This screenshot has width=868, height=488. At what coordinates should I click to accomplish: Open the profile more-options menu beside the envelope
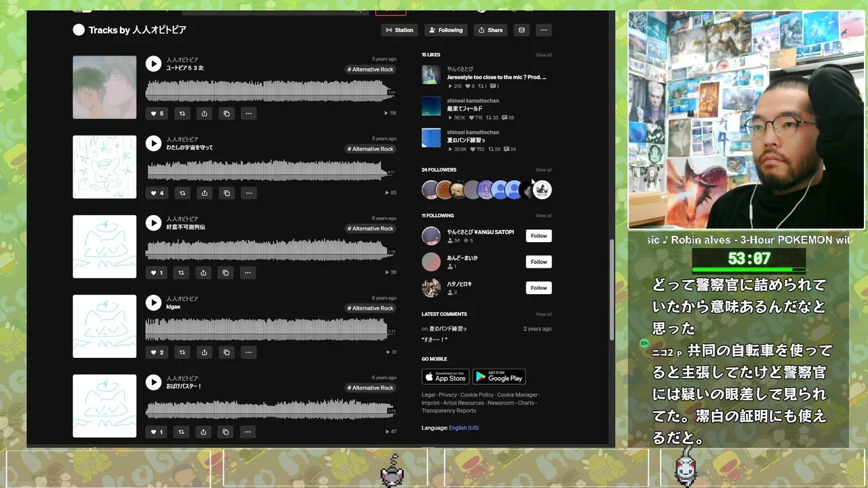(543, 30)
